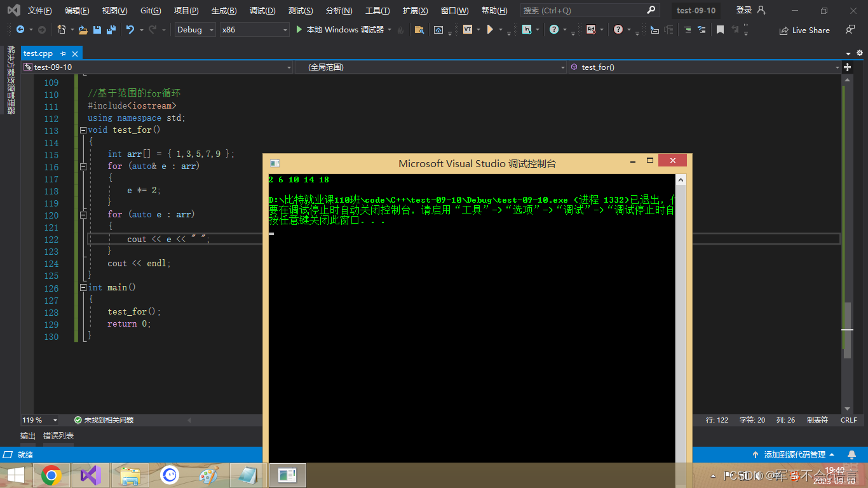
Task: Start the 本地 Windows 调试器 button
Action: pyautogui.click(x=340, y=30)
